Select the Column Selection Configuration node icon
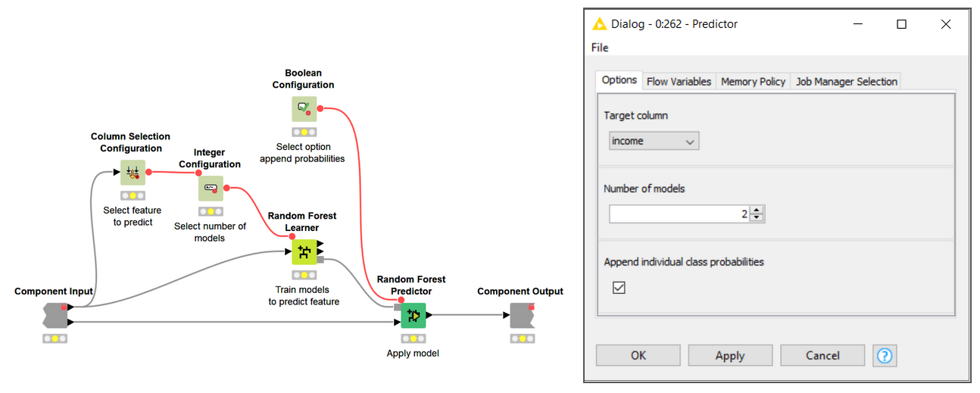This screenshot has height=393, width=980. coord(133,173)
